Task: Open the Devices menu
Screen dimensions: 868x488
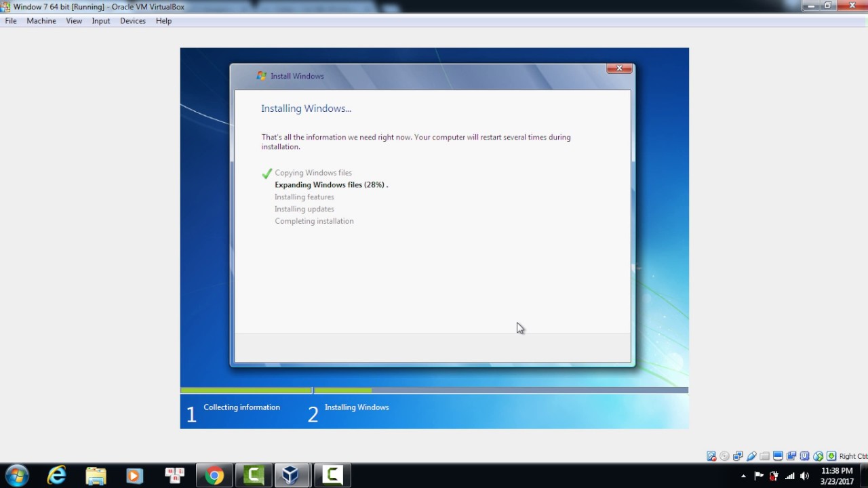Action: click(133, 21)
